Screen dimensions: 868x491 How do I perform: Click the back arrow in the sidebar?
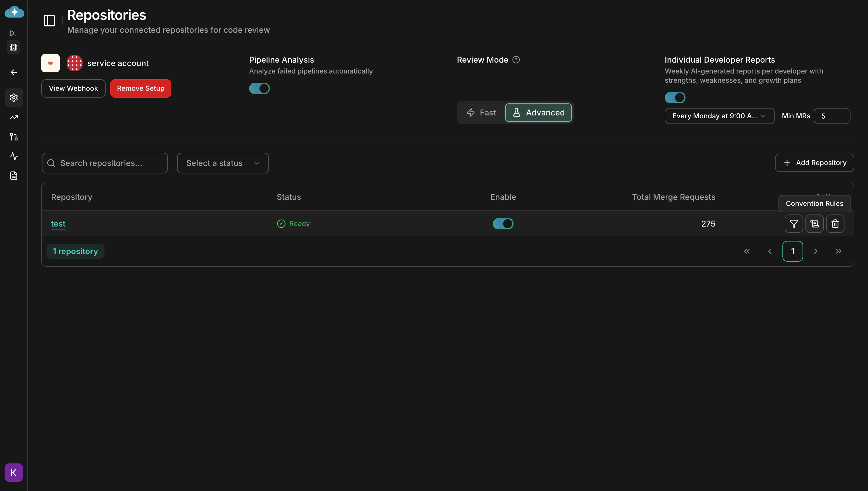click(x=13, y=72)
